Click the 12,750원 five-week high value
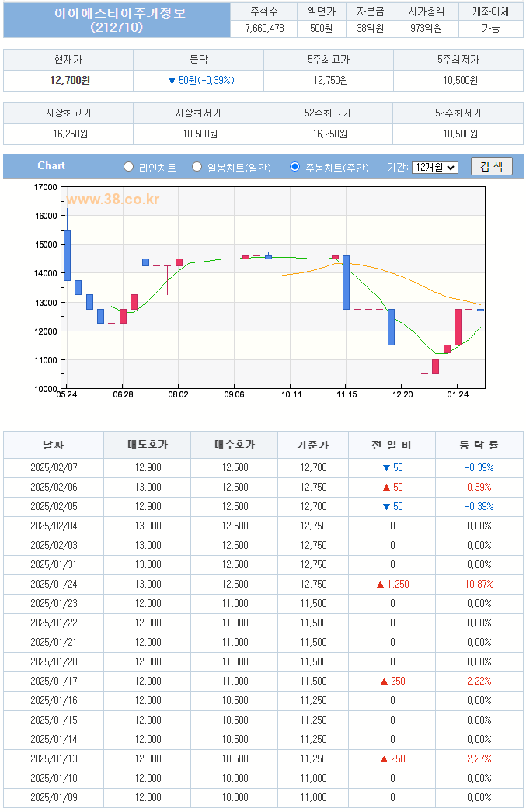Screen dimensions: 526x812 click(x=331, y=80)
